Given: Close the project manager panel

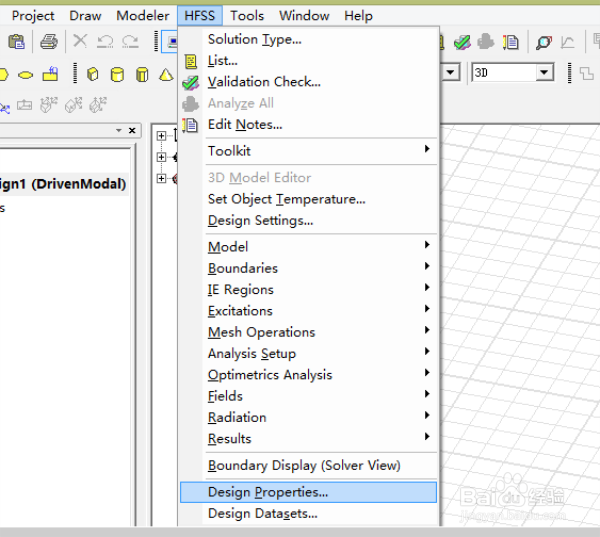Looking at the screenshot, I should tap(132, 131).
